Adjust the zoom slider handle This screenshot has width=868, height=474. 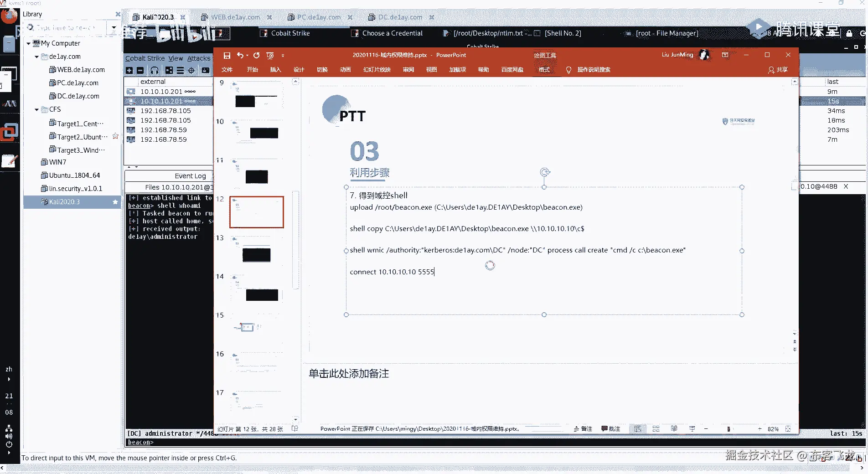(x=728, y=429)
